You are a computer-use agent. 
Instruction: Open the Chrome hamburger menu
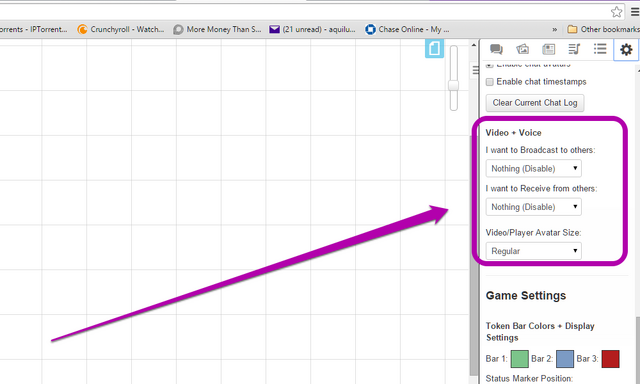635,12
